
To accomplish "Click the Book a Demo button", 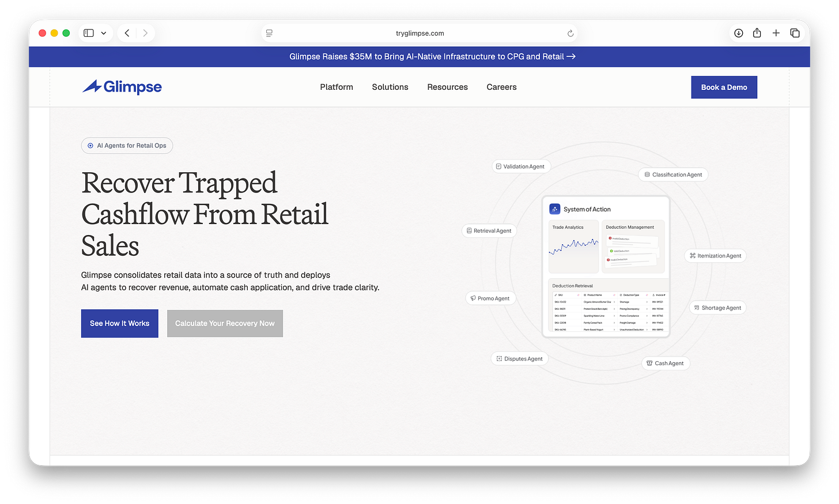I will click(724, 87).
